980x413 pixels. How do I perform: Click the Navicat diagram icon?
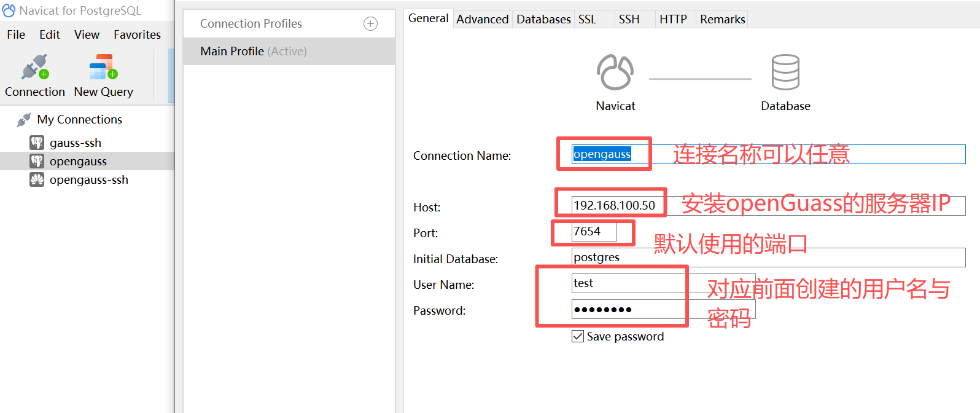tap(615, 72)
